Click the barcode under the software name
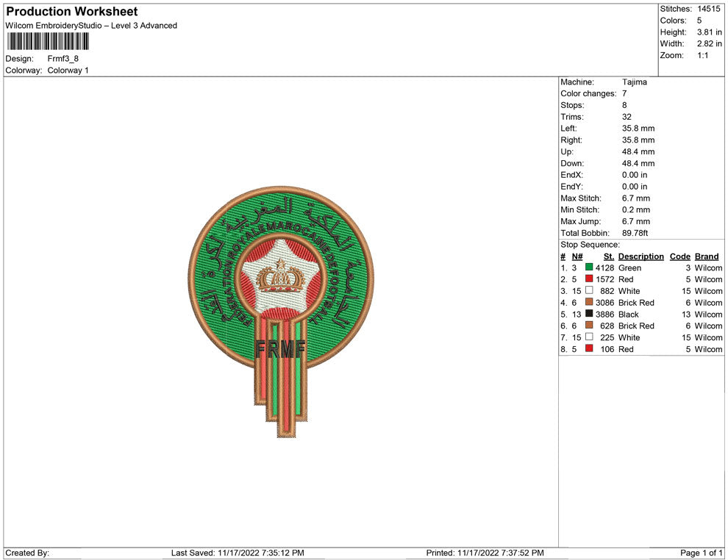Viewport: 728px width, 560px height. pyautogui.click(x=48, y=41)
